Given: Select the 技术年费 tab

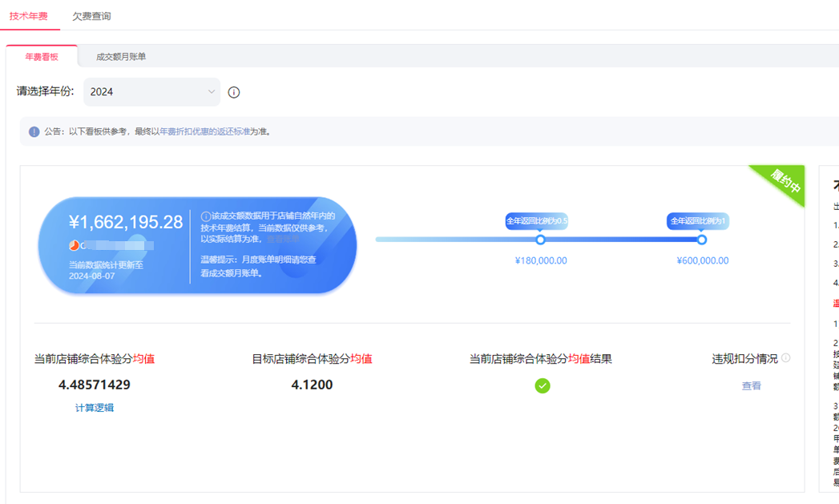Looking at the screenshot, I should [29, 16].
